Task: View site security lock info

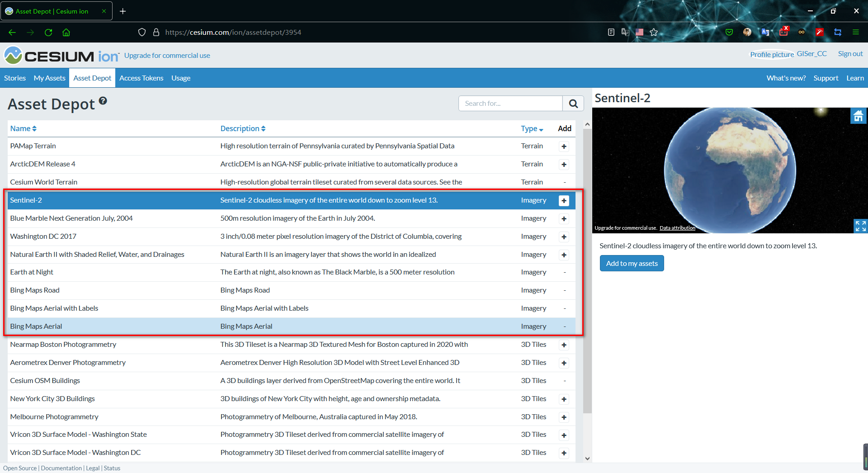Action: pos(156,32)
